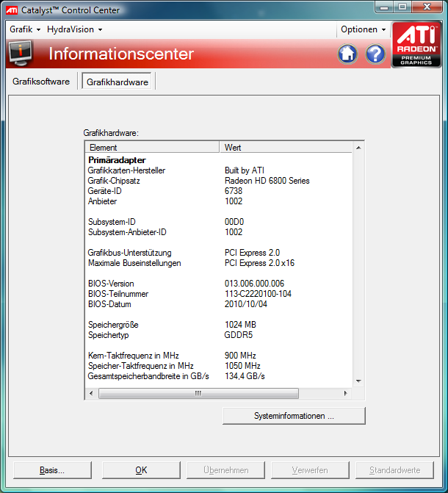Click the list's scroll-down arrow

358,381
